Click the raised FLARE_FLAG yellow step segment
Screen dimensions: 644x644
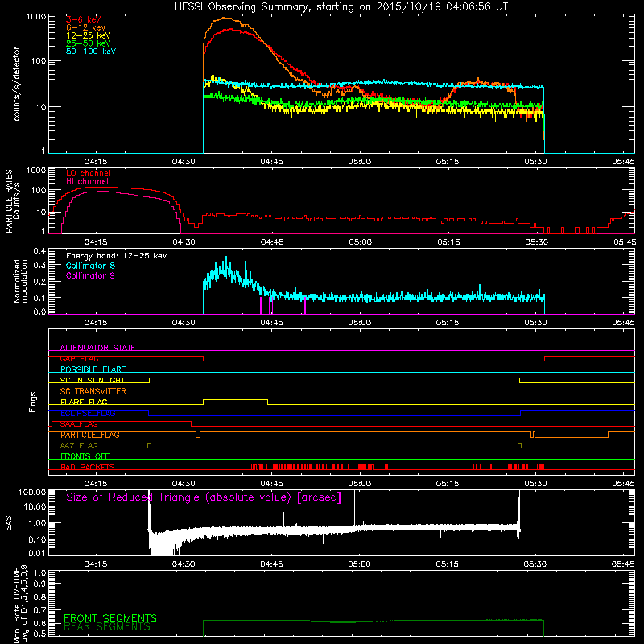235,399
